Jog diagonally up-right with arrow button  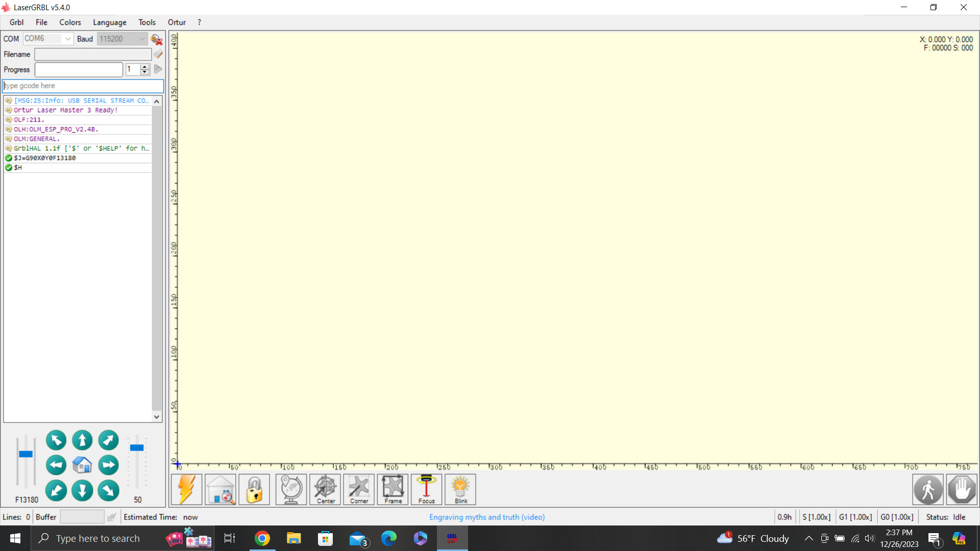point(108,440)
